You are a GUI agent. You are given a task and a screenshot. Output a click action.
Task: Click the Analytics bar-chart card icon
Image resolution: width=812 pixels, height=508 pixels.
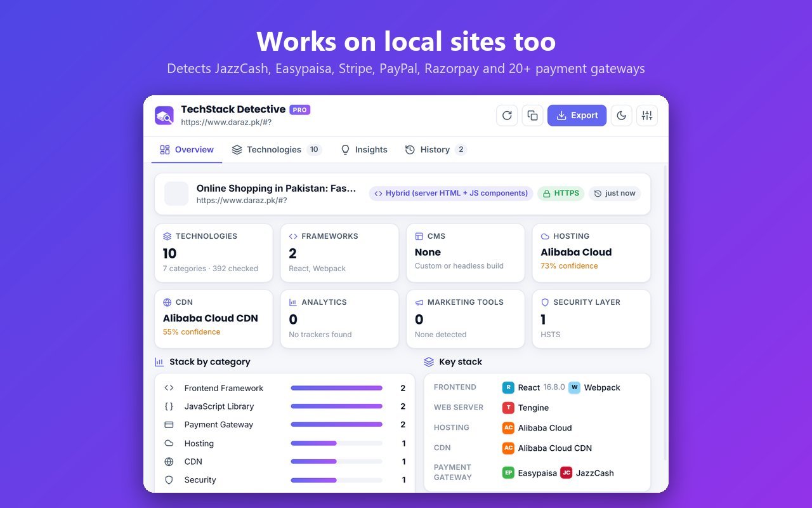tap(293, 302)
